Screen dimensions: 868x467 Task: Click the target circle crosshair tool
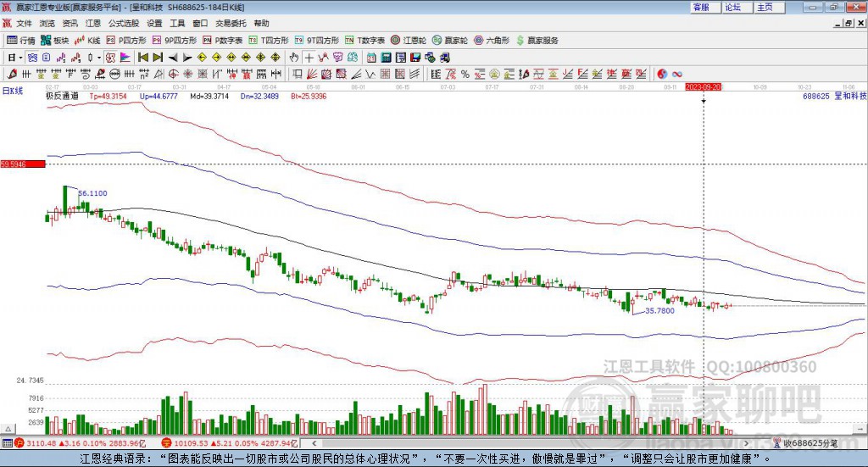point(173,74)
